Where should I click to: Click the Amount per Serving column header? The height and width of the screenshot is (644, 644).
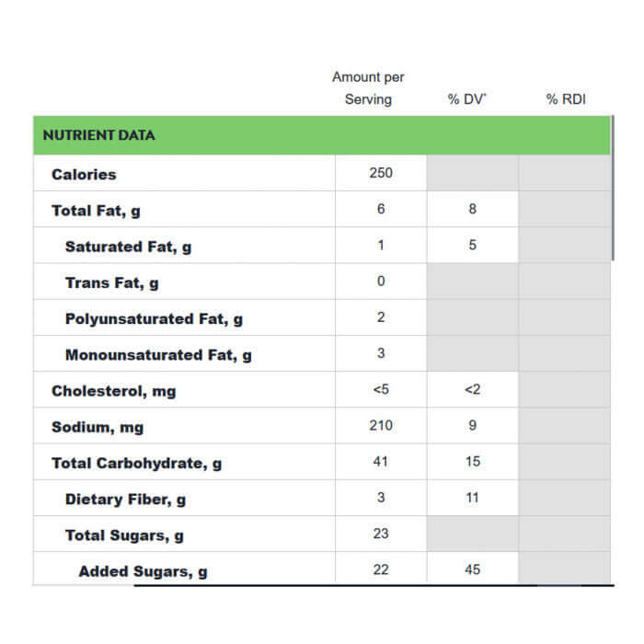(x=368, y=88)
